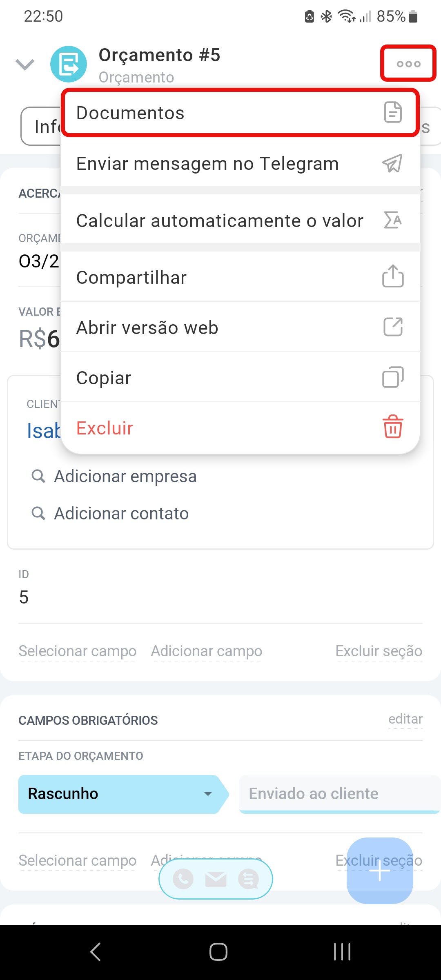Image resolution: width=441 pixels, height=980 pixels.
Task: Expand the Rascunho stage dropdown
Action: tap(208, 794)
